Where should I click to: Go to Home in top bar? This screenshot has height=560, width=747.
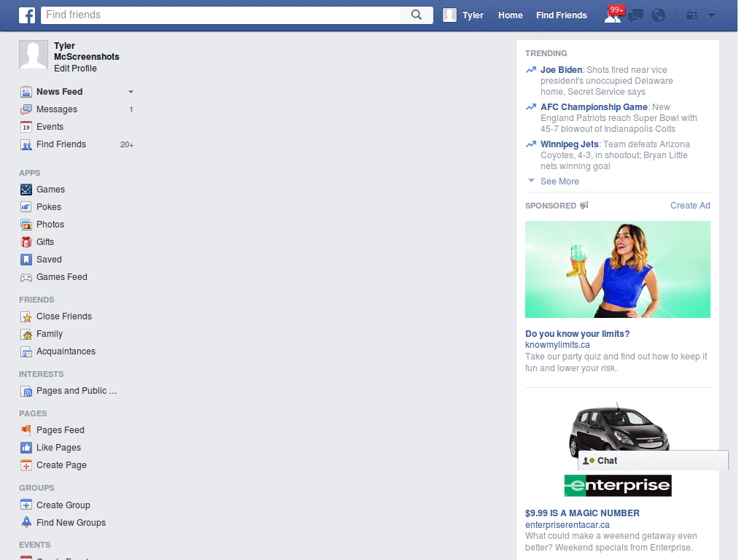510,15
